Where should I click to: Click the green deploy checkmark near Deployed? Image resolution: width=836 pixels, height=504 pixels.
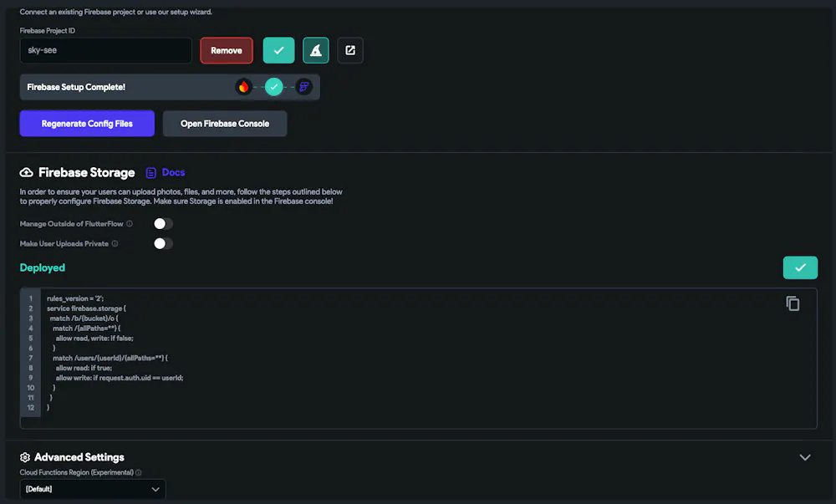(800, 267)
